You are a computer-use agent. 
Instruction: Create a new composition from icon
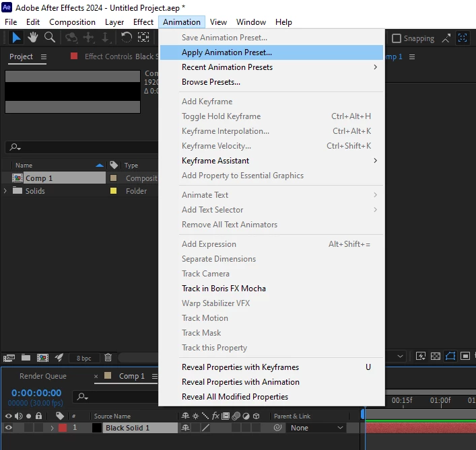pos(42,358)
